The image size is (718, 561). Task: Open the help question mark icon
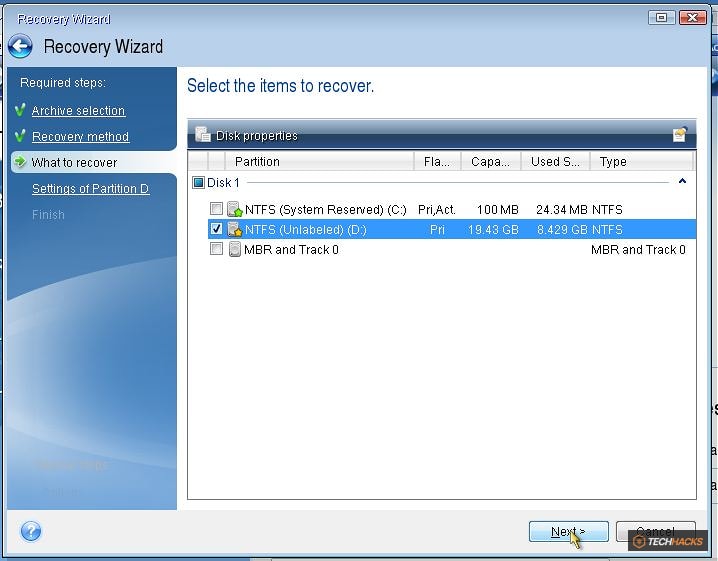pyautogui.click(x=31, y=531)
